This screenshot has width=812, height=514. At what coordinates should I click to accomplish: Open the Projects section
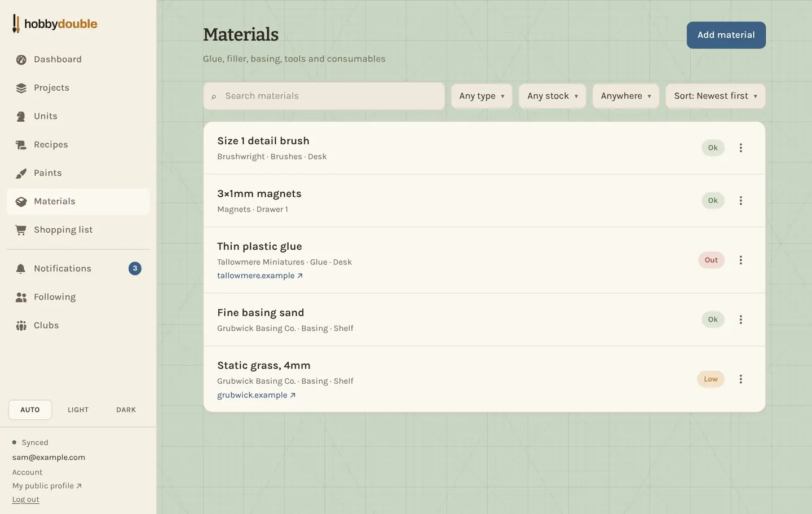78,88
